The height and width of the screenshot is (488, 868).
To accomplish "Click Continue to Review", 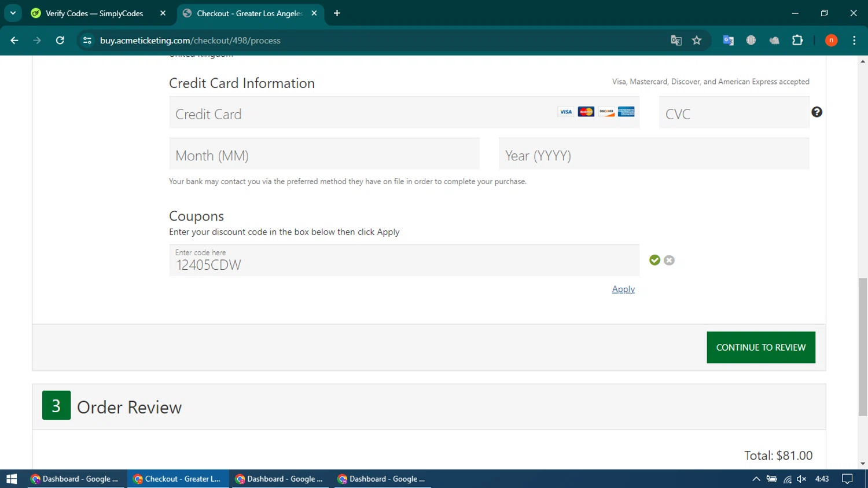I will (761, 347).
